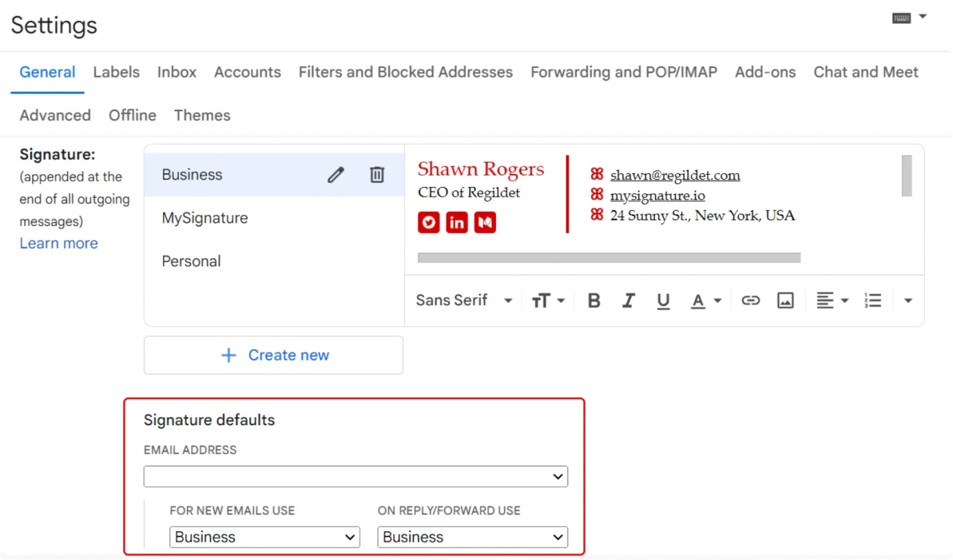Click Create new signature button
The width and height of the screenshot is (953, 560).
[274, 355]
